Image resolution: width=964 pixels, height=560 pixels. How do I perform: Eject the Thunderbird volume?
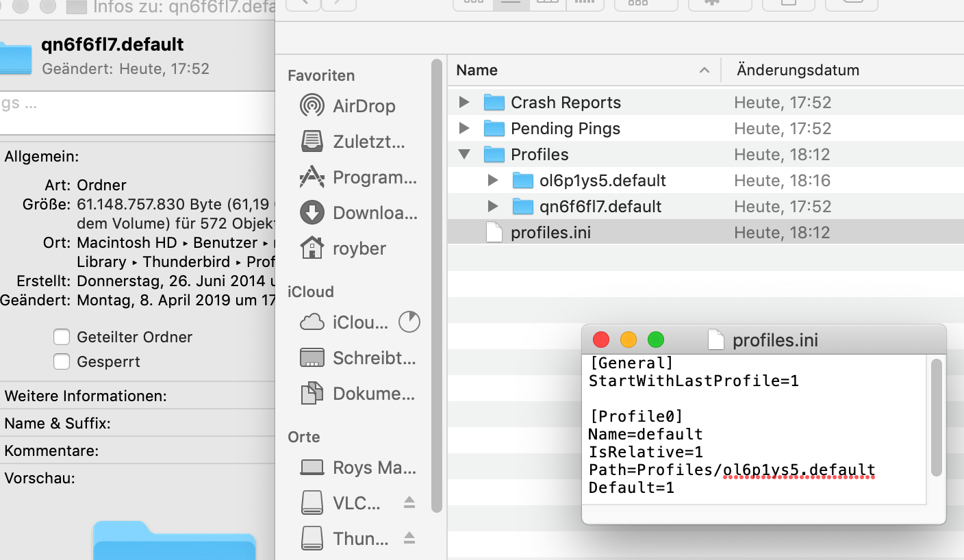409,538
